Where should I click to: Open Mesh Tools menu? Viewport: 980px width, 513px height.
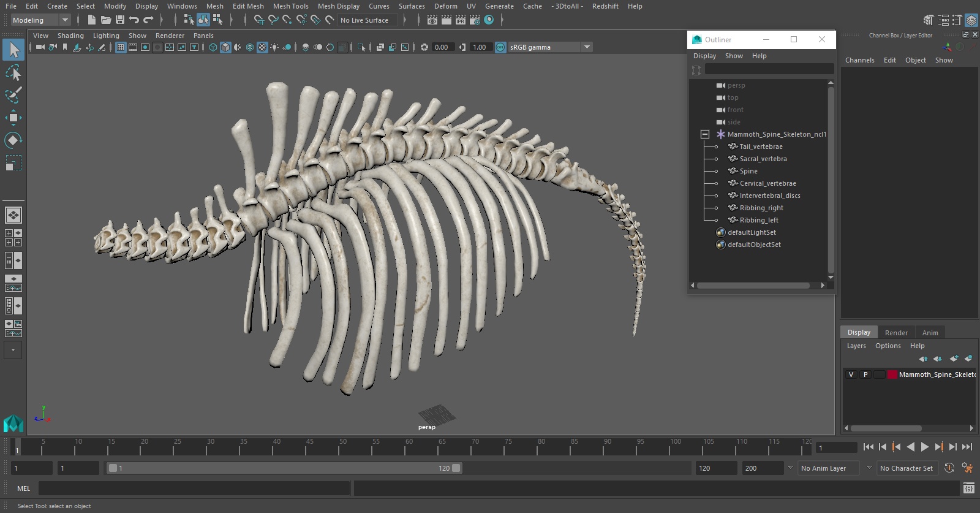click(290, 6)
